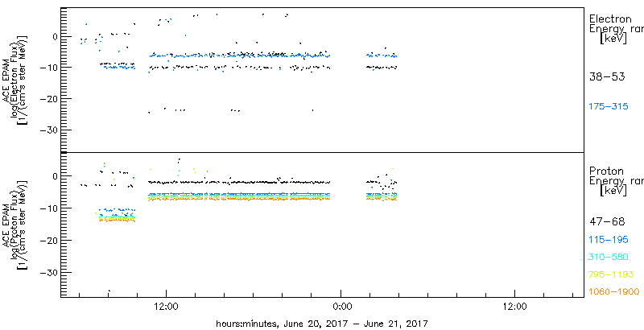Select the 38-53 electron energy legend label
The image size is (644, 330).
point(607,76)
